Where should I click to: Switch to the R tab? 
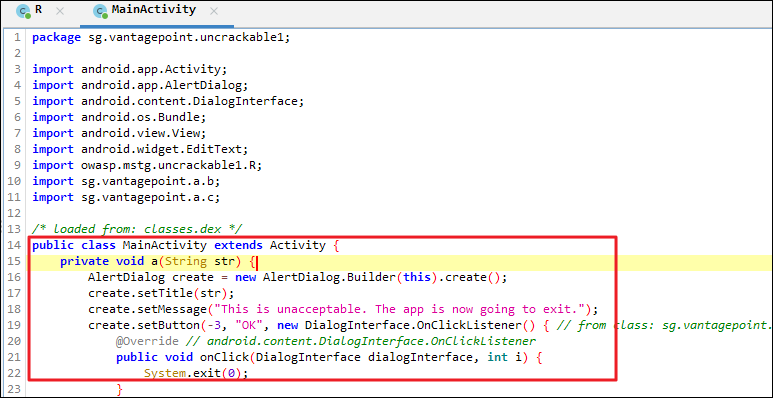coord(38,10)
